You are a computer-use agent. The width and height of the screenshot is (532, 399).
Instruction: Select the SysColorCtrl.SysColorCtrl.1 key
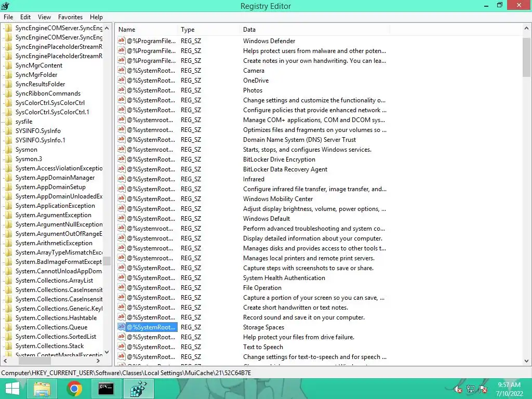(x=52, y=112)
